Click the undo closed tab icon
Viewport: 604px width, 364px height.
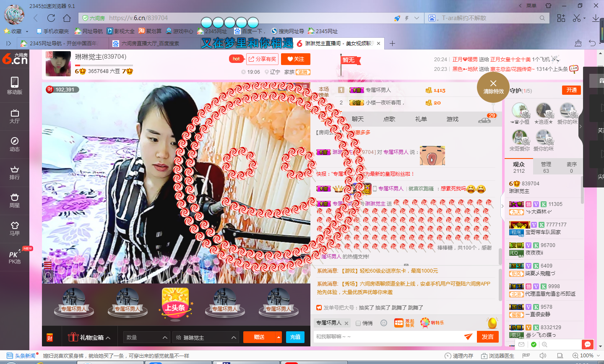coord(592,43)
